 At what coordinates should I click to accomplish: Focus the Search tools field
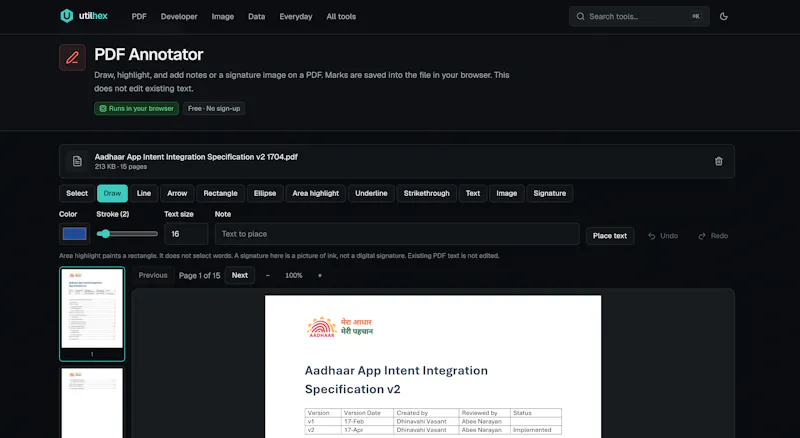click(x=639, y=16)
